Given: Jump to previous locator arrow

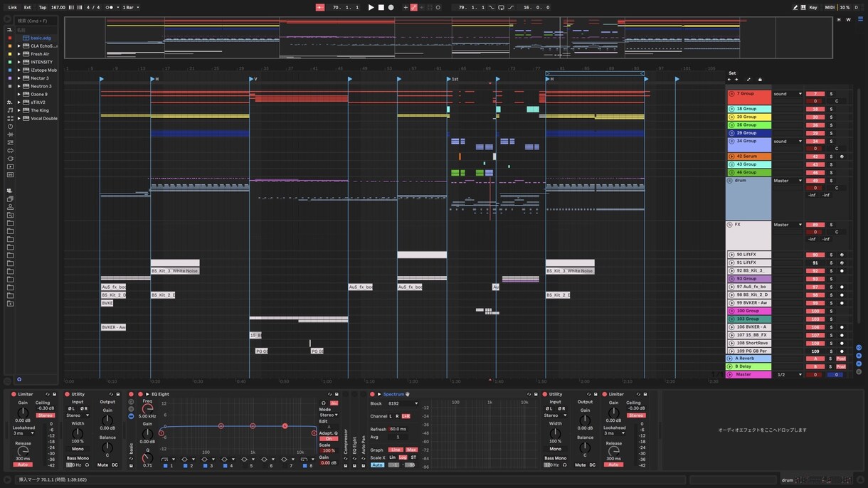Looking at the screenshot, I should (x=731, y=80).
